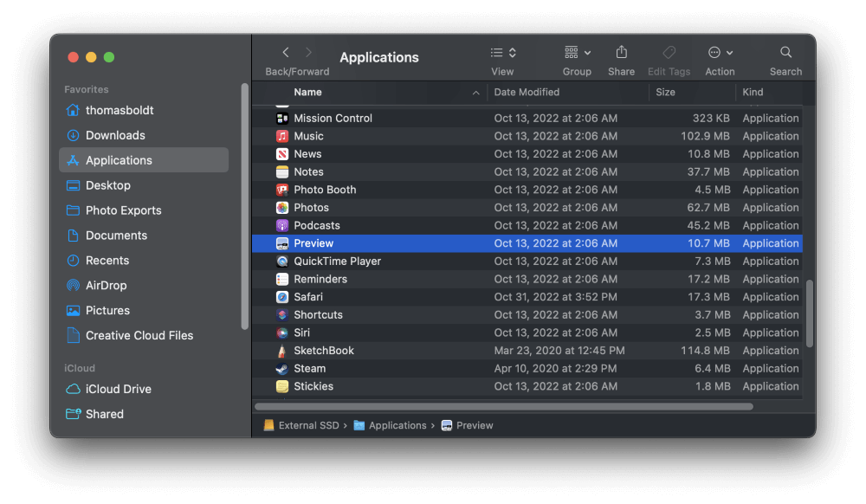
Task: Open the Search icon in toolbar
Action: 785,52
